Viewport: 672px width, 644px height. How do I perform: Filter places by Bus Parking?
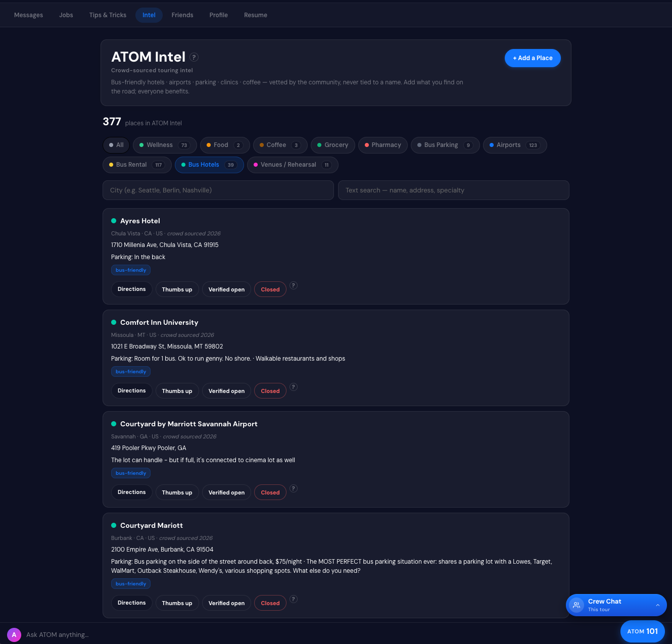click(x=445, y=145)
